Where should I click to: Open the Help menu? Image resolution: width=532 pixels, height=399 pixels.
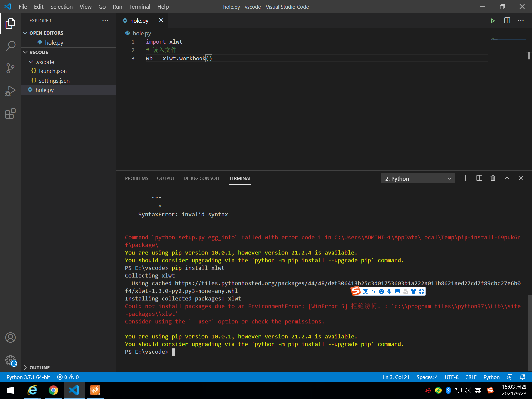[x=163, y=7]
